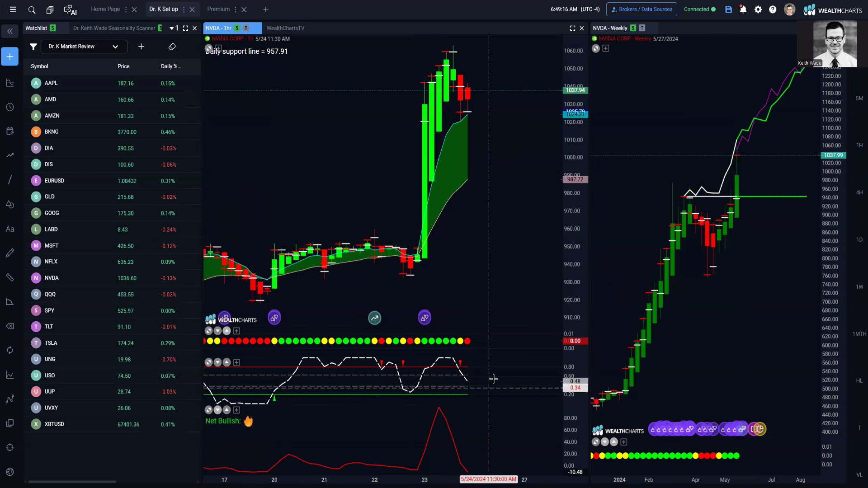Toggle the T badge on NVDA-1hr tab

[246, 28]
